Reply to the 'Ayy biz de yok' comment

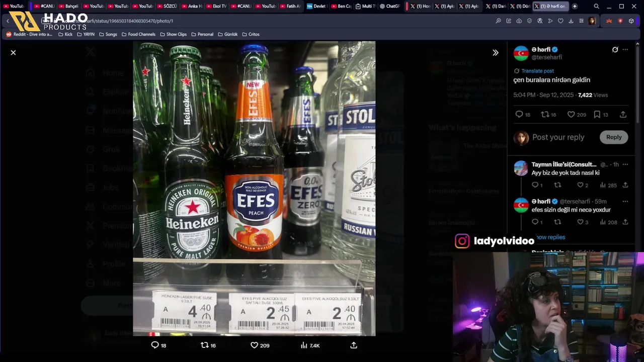pos(535,185)
